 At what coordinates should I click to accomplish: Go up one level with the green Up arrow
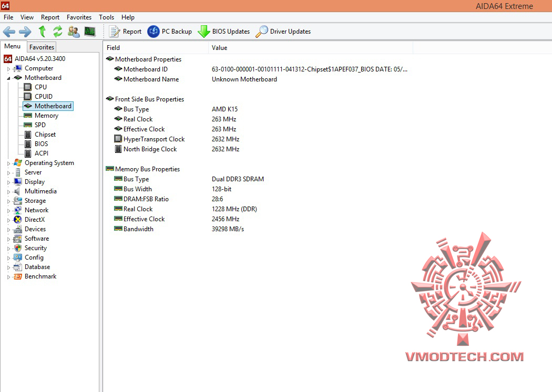pos(42,32)
